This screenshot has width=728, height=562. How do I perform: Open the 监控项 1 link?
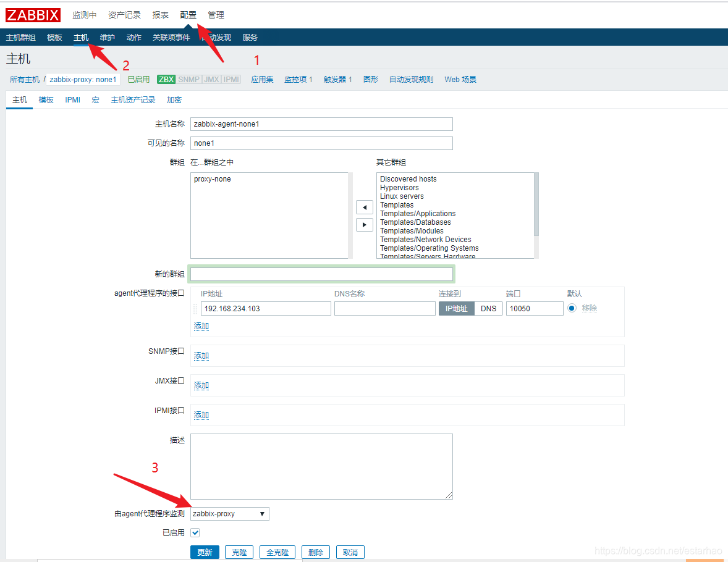(298, 79)
